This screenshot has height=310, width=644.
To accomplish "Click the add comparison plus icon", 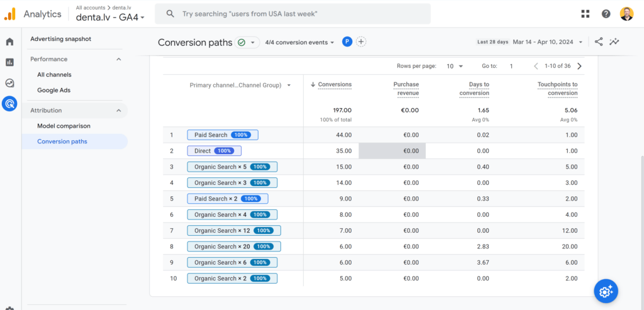I will click(x=360, y=42).
